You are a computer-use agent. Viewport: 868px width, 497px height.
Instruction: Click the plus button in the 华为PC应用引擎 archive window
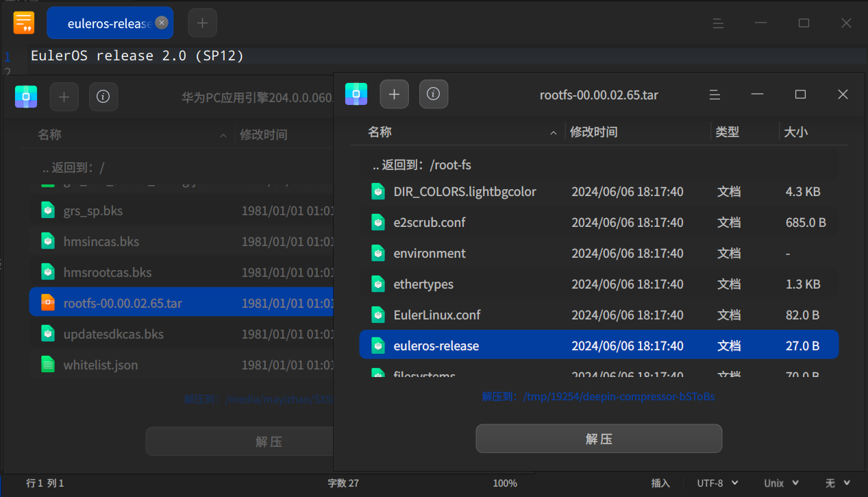[x=64, y=97]
